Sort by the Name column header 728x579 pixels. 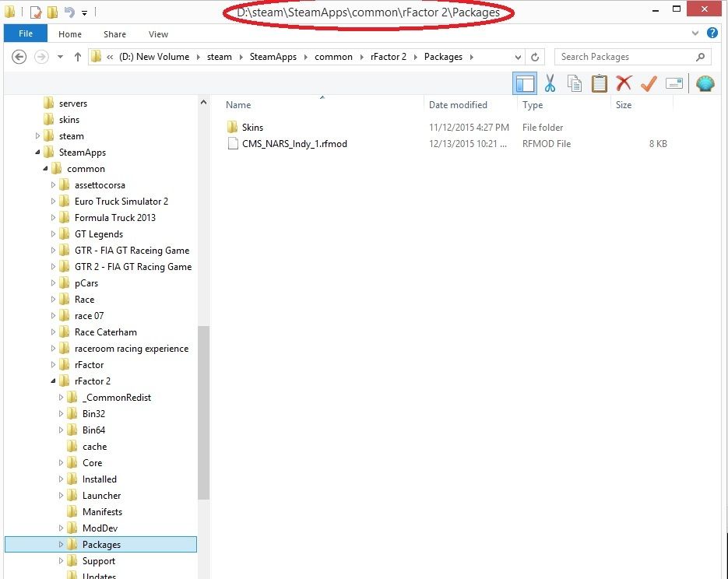tap(238, 105)
